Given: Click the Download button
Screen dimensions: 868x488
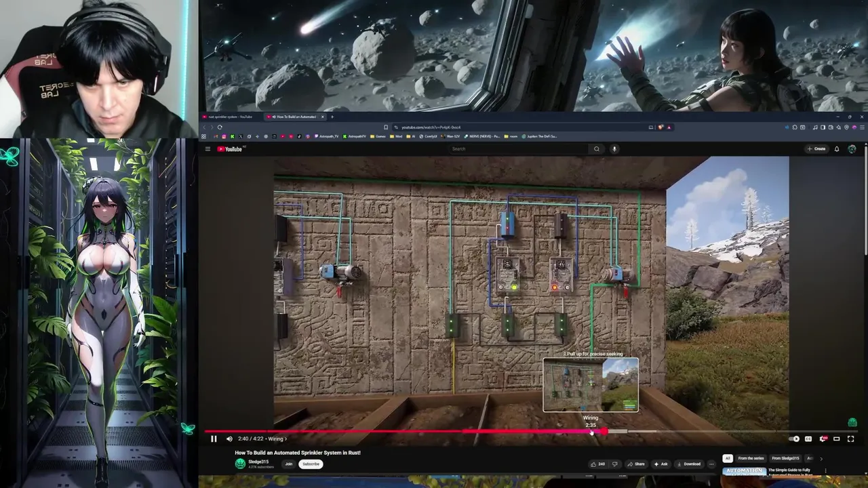Looking at the screenshot, I should pos(690,464).
